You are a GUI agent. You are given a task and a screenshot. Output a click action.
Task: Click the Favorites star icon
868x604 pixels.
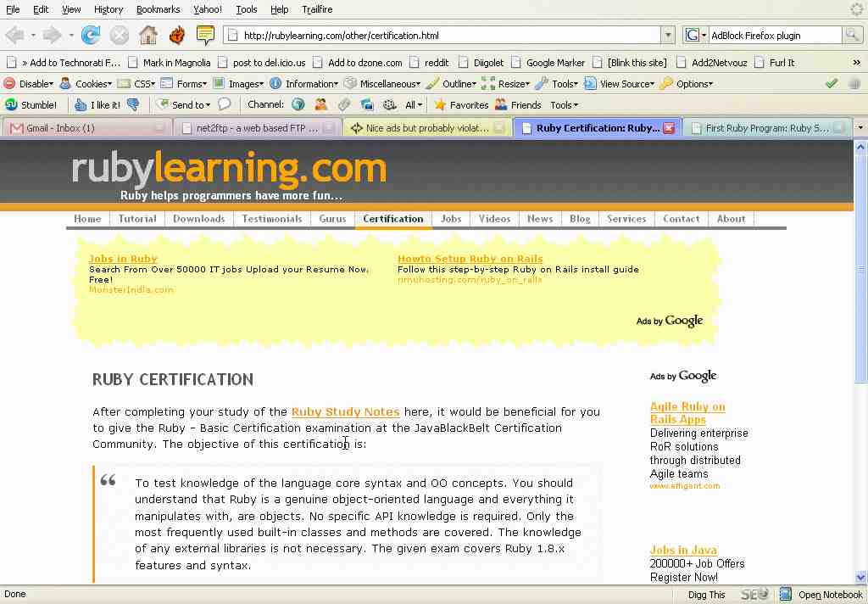click(x=440, y=104)
